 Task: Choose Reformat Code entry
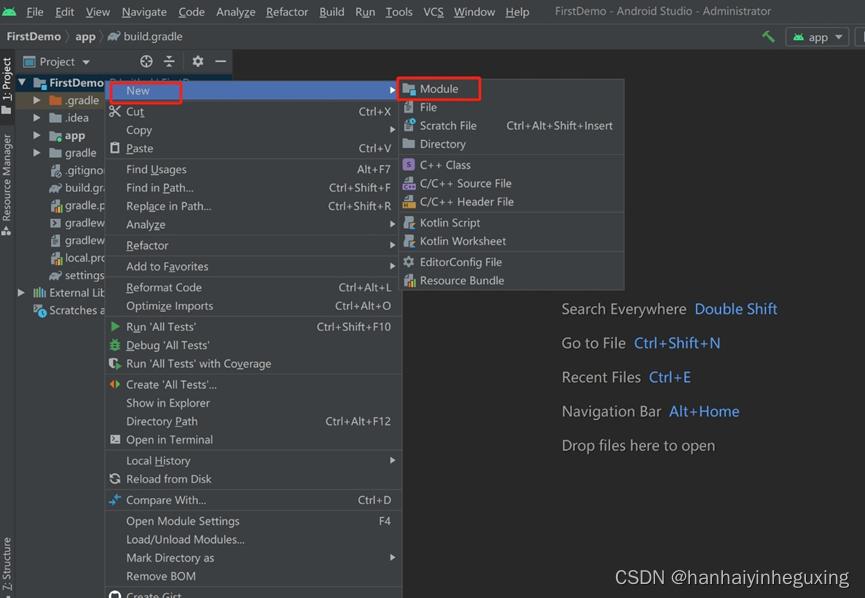253,287
